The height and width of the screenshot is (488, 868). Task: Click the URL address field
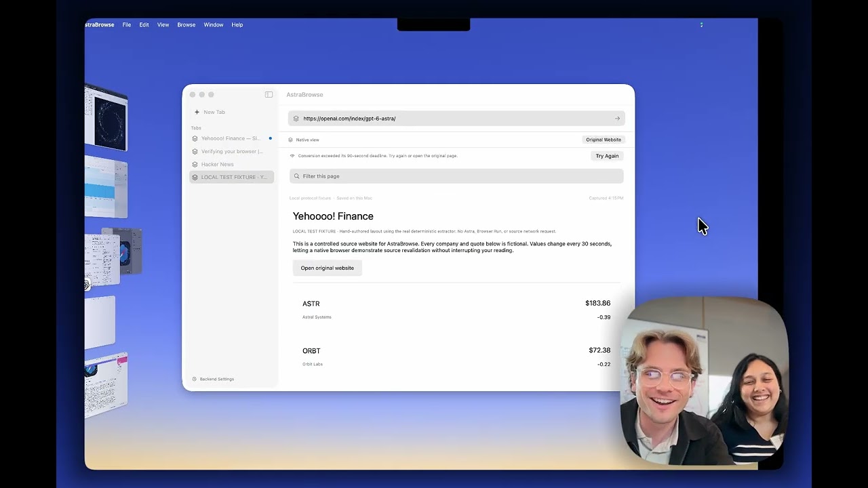pyautogui.click(x=456, y=119)
